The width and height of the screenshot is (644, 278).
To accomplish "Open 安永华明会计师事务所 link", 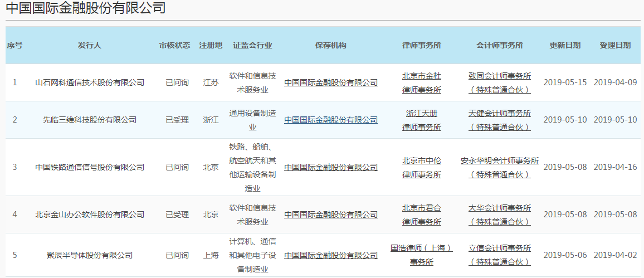I will tap(499, 167).
